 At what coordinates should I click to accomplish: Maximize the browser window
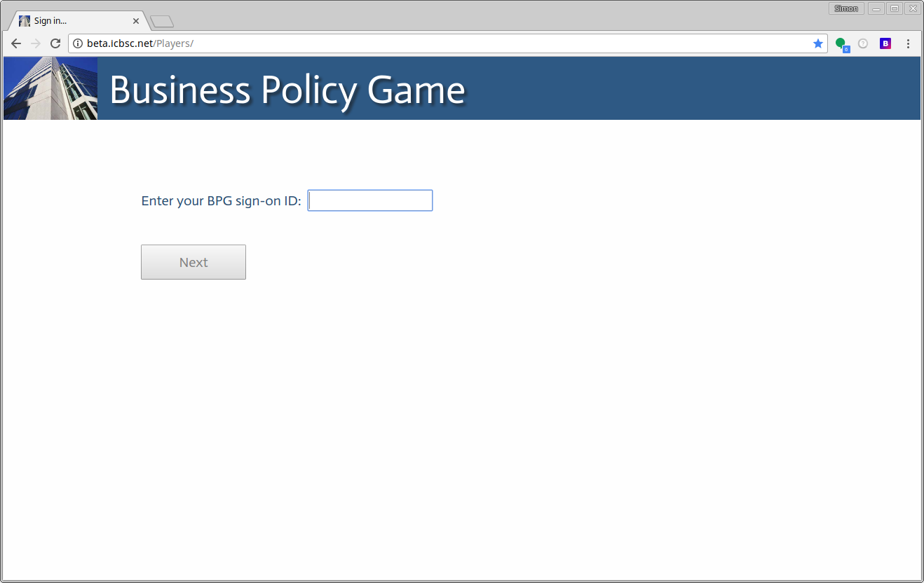pos(895,8)
